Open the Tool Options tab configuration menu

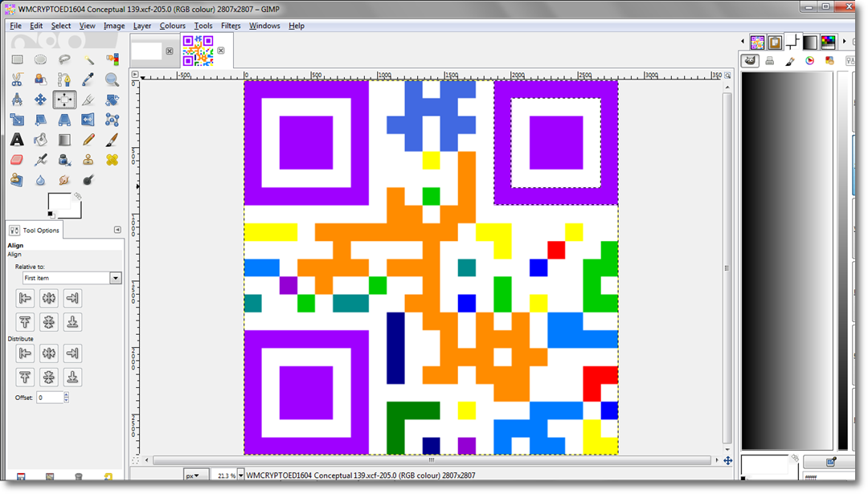click(x=117, y=230)
